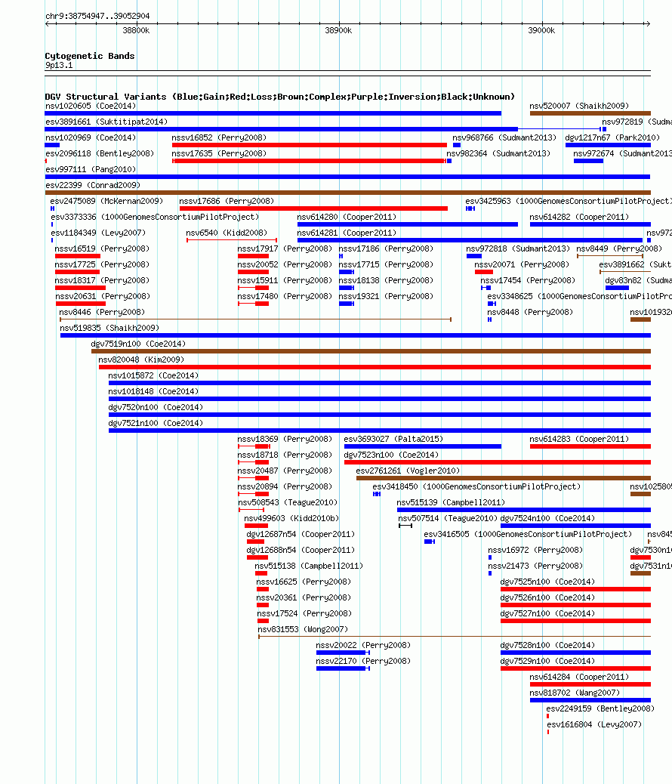Click esv2249159 (Bentley2008) label
The height and width of the screenshot is (784, 672).
[600, 709]
